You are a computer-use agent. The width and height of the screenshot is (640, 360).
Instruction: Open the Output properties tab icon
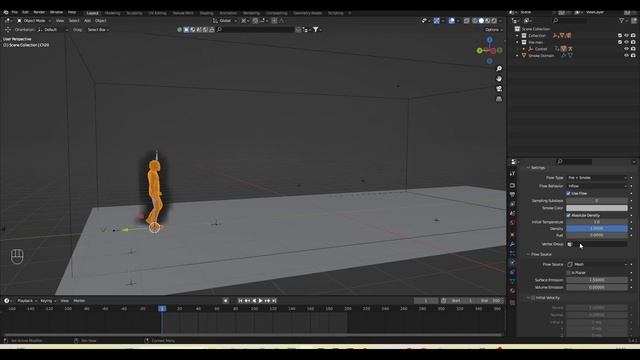point(512,195)
